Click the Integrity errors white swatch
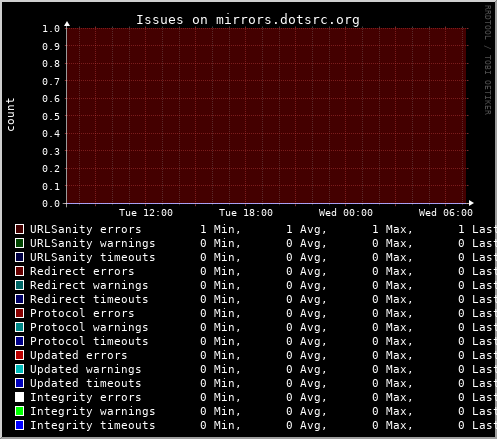The width and height of the screenshot is (497, 439). pyautogui.click(x=20, y=397)
